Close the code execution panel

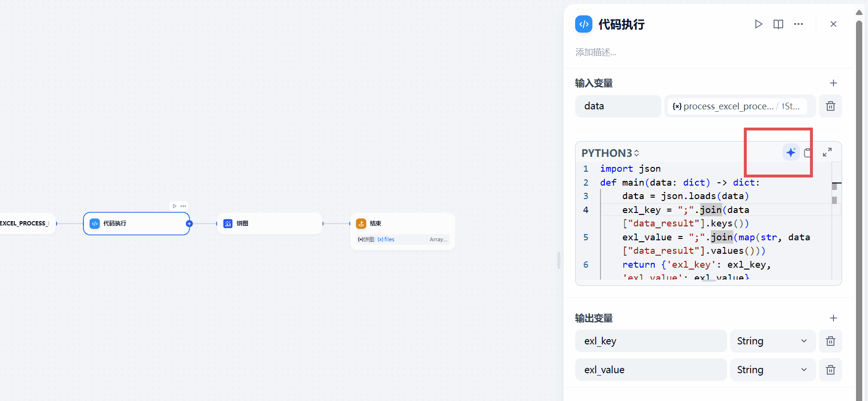click(833, 24)
